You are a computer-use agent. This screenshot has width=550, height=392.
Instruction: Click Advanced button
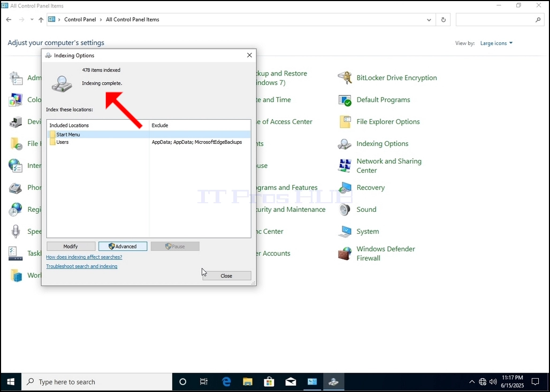(123, 247)
